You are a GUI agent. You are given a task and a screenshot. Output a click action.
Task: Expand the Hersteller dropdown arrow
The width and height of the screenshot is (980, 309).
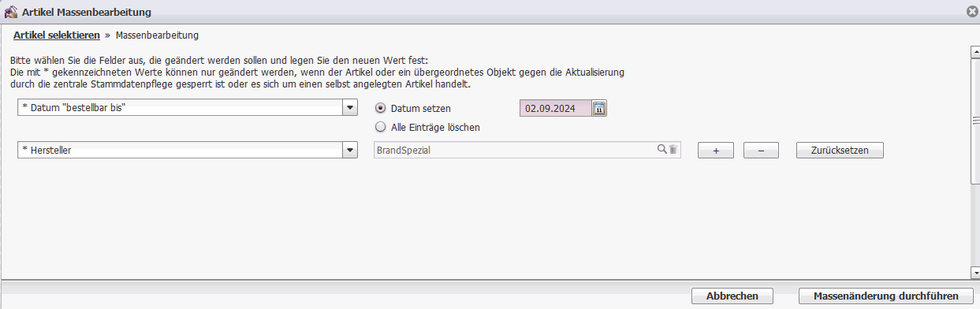[350, 150]
